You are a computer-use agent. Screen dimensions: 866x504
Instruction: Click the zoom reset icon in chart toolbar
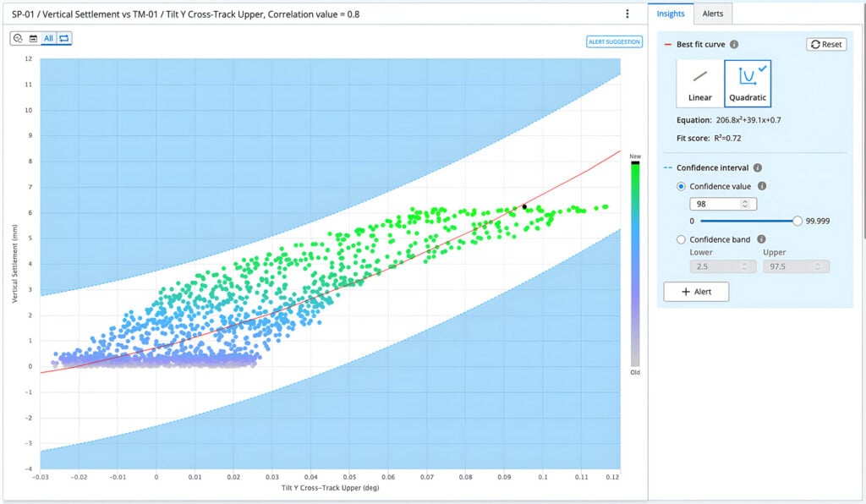18,38
